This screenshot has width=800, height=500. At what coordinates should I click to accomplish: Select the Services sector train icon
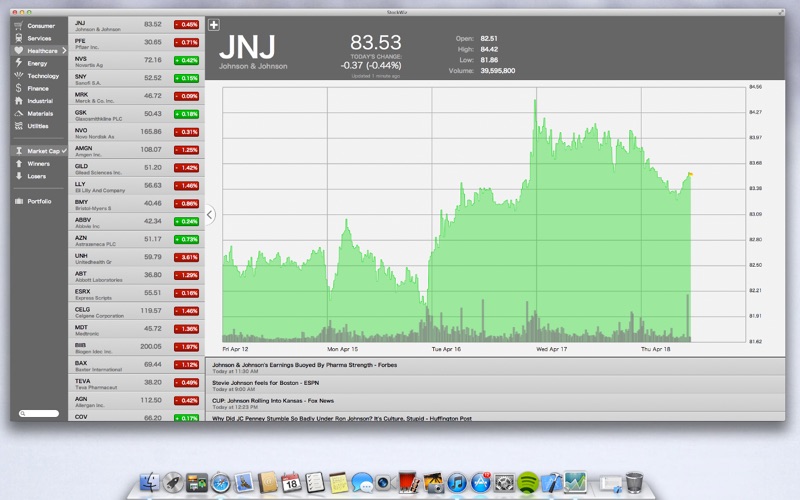[x=19, y=38]
